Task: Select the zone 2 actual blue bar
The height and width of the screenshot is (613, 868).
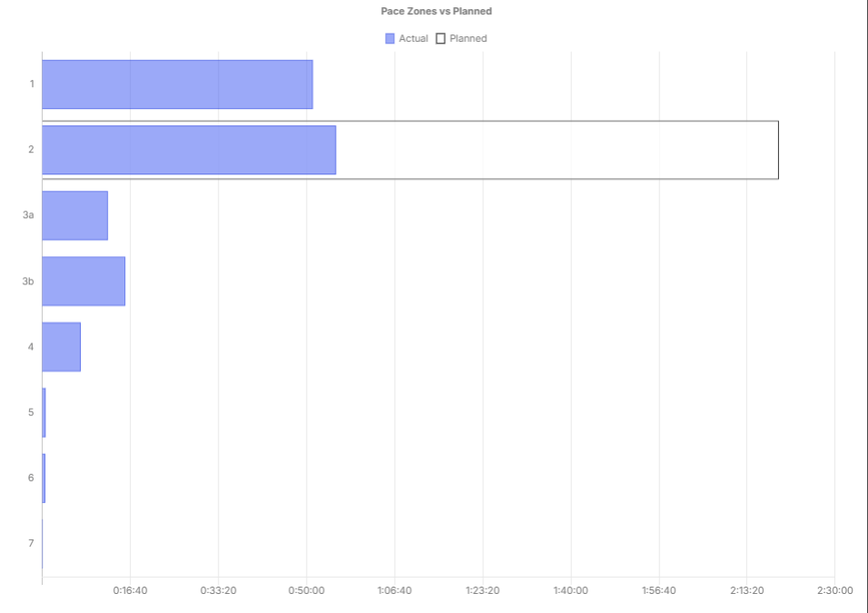Action: click(x=189, y=150)
